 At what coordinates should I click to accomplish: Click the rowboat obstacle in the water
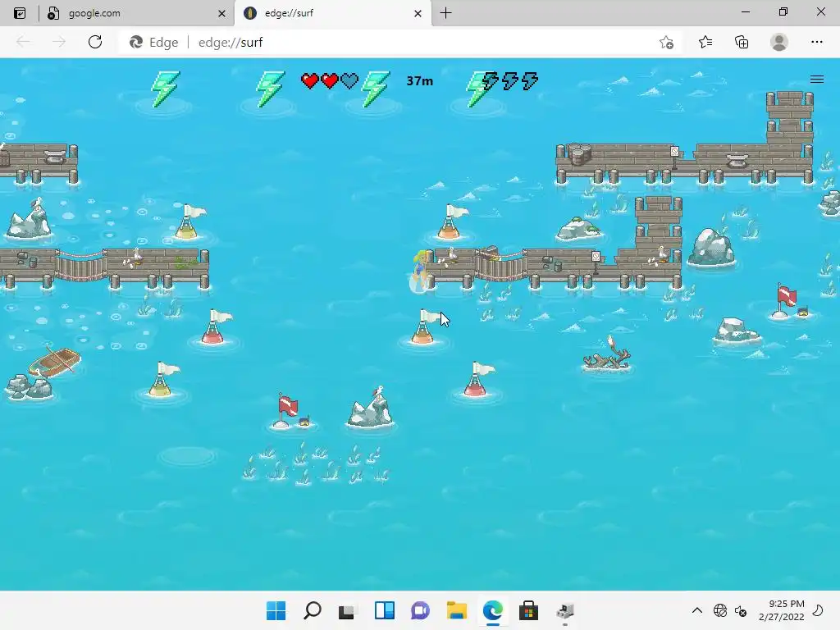[x=55, y=362]
